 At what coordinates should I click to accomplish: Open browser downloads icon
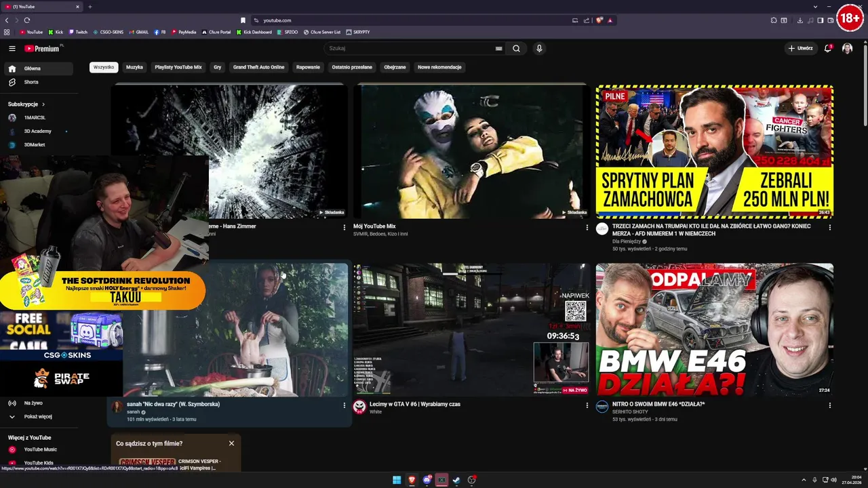(800, 20)
